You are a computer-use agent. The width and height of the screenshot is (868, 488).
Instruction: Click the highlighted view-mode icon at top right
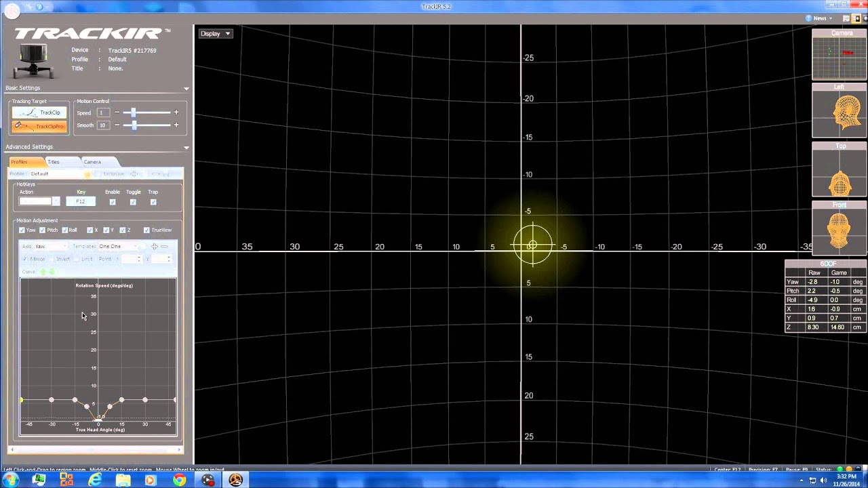[x=856, y=18]
